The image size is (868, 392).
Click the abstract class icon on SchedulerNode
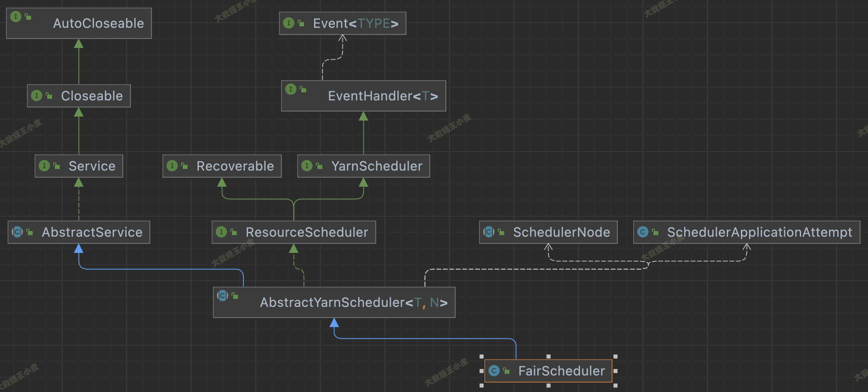click(489, 232)
